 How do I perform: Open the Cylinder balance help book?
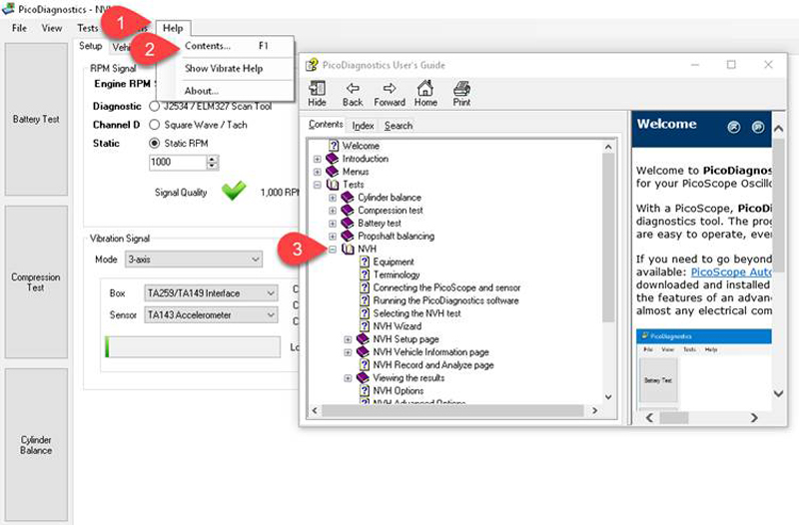pos(389,198)
